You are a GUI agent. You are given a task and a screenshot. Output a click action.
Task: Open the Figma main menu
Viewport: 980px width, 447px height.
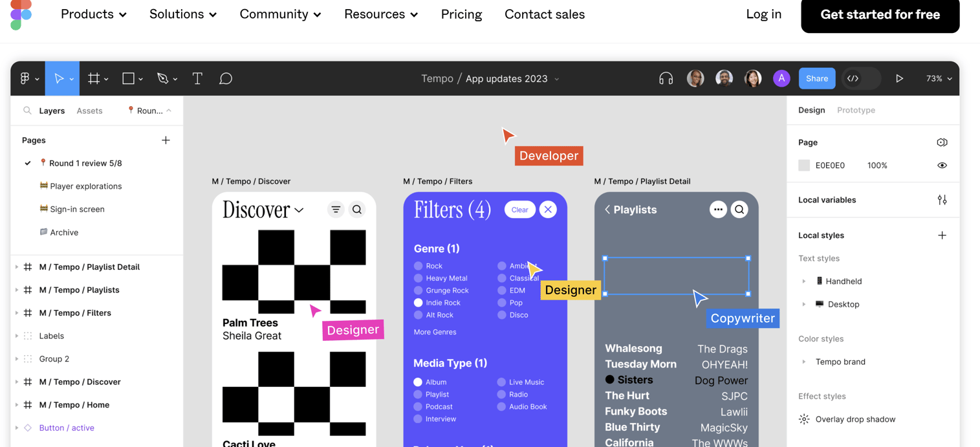(25, 78)
